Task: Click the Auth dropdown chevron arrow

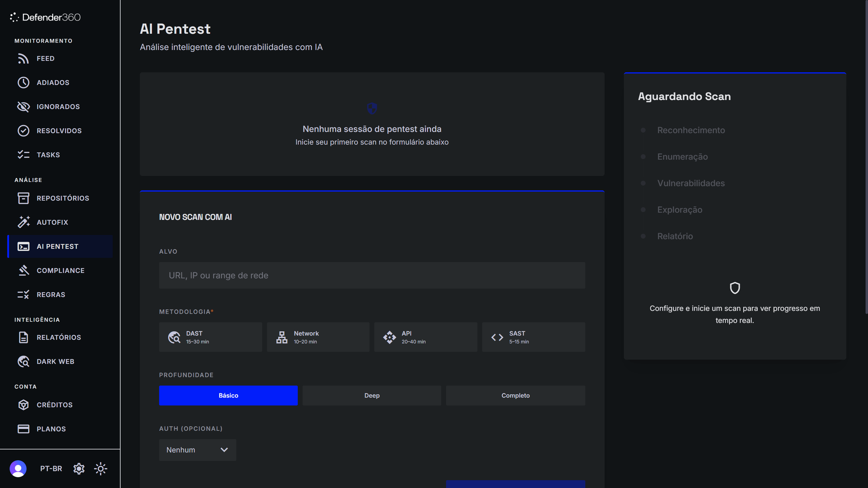Action: coord(224,450)
